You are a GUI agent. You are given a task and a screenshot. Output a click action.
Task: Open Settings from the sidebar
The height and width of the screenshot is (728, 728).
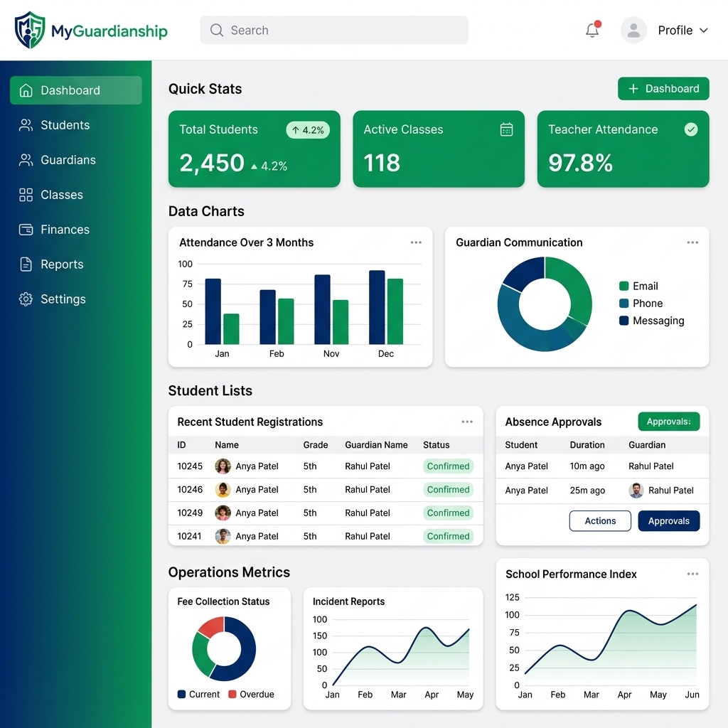click(75, 299)
